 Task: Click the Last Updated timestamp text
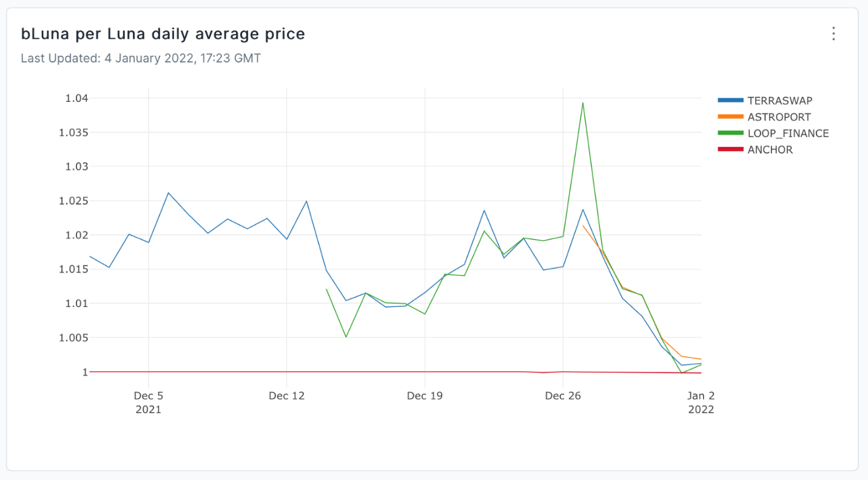click(x=141, y=59)
